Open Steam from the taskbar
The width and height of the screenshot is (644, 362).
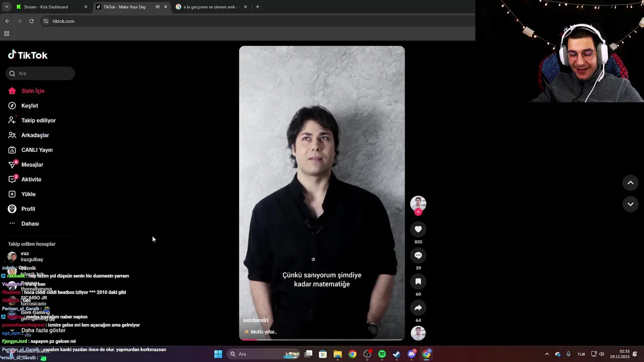(397, 354)
